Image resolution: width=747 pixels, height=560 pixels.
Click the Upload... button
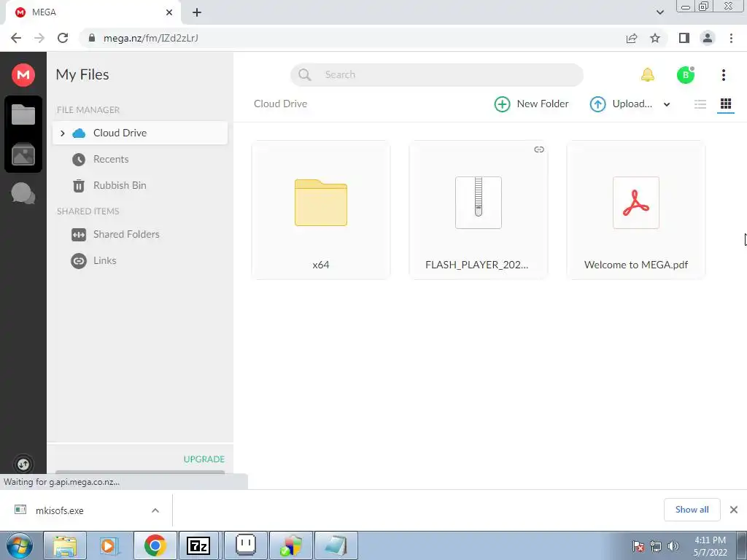(622, 104)
